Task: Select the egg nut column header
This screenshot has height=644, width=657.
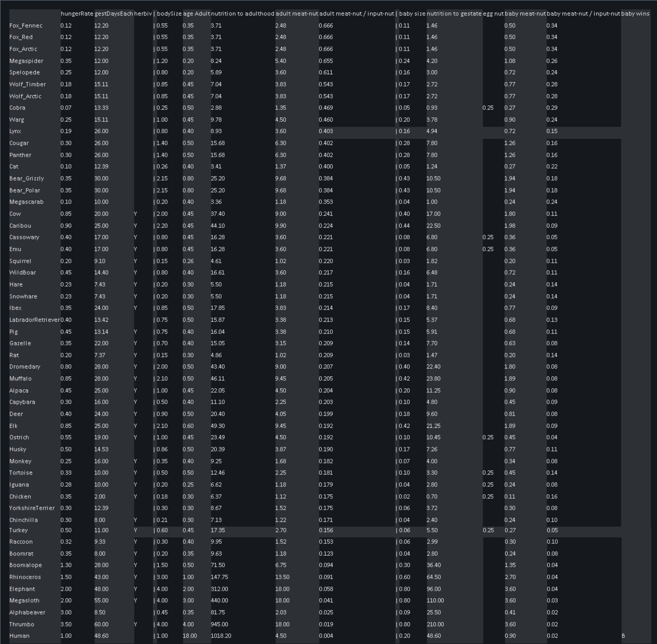Action: click(x=493, y=14)
